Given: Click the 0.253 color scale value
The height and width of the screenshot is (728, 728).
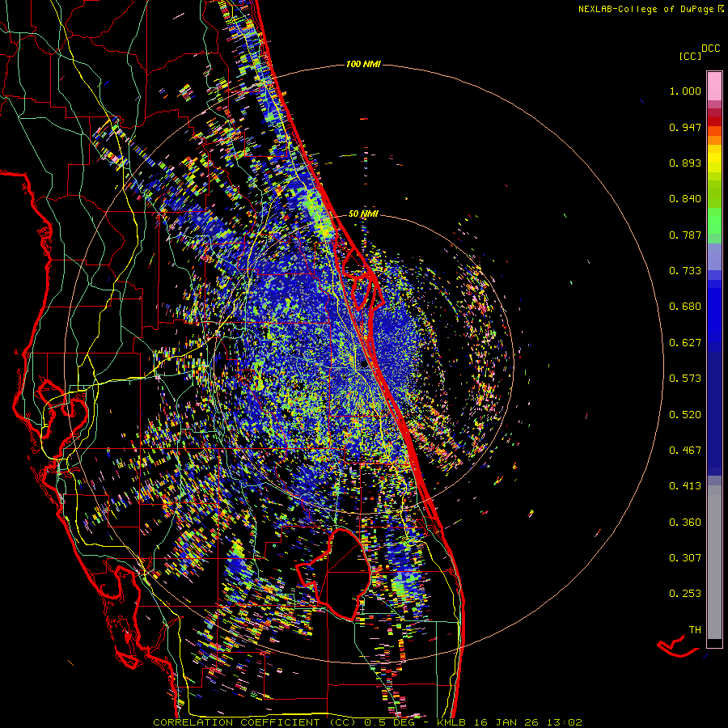Looking at the screenshot, I should pos(685,594).
